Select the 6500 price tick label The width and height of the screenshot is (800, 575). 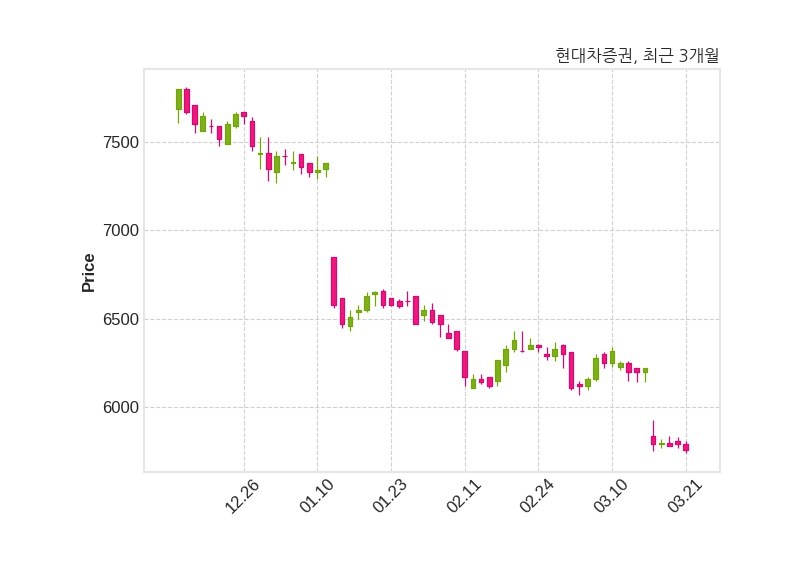coord(121,319)
